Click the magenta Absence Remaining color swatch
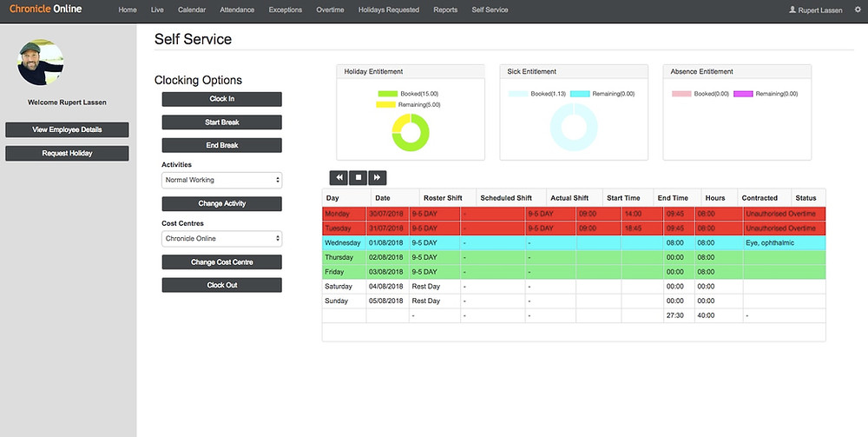The image size is (868, 437). [x=744, y=94]
